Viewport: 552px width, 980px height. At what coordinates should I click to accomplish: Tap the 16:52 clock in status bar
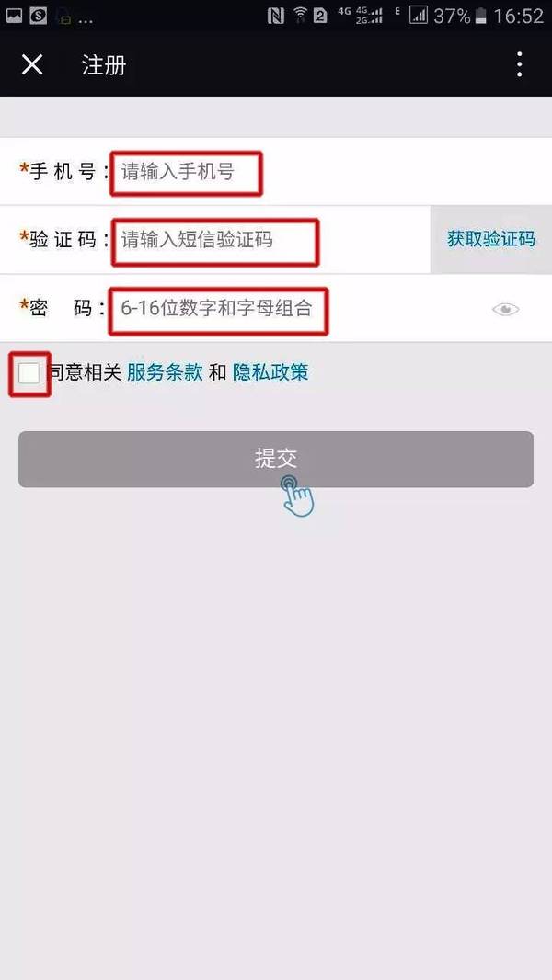tap(518, 17)
